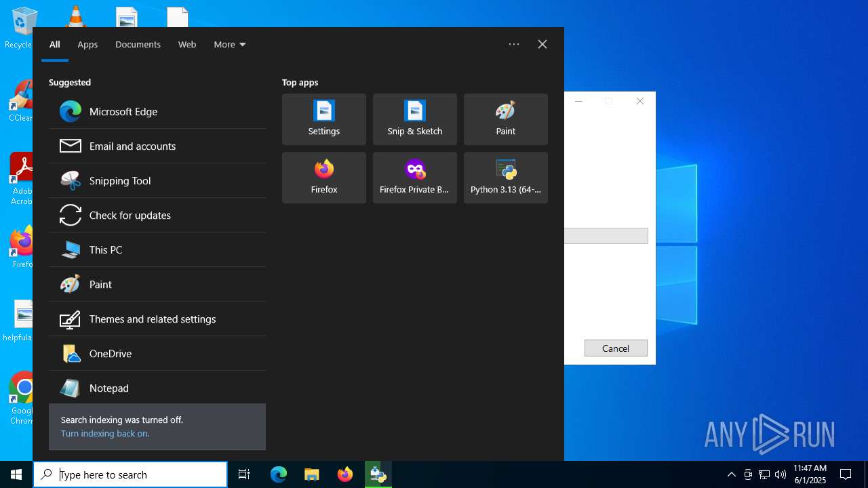Open Email and accounts suggestion

(x=157, y=146)
